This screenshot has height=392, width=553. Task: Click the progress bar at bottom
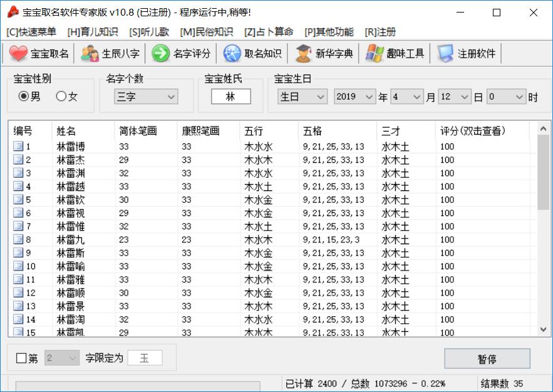[138, 386]
